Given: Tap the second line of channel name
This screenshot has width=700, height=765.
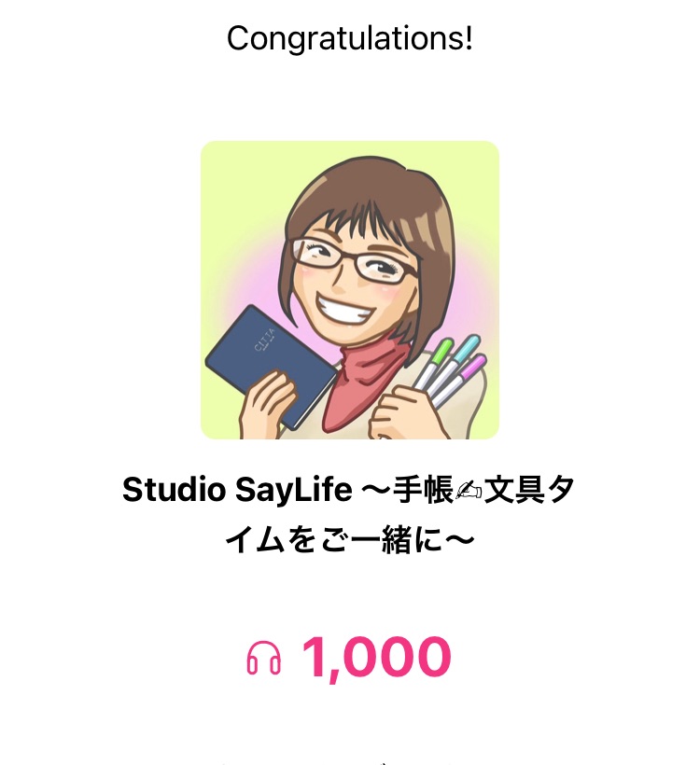Looking at the screenshot, I should (350, 539).
